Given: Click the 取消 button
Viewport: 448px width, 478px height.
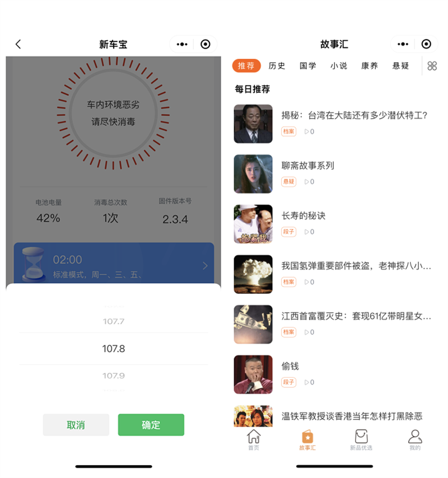Looking at the screenshot, I should [76, 425].
